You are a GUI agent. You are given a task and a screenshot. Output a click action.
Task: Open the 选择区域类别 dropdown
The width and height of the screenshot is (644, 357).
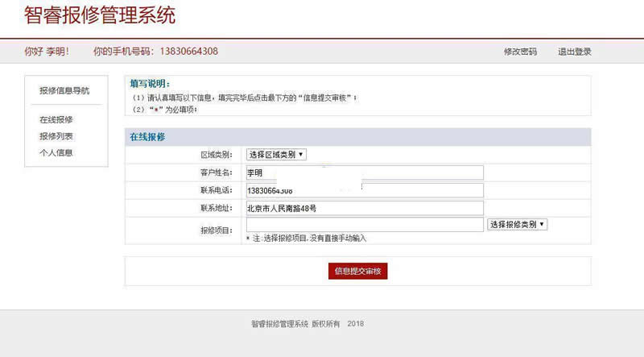(276, 155)
